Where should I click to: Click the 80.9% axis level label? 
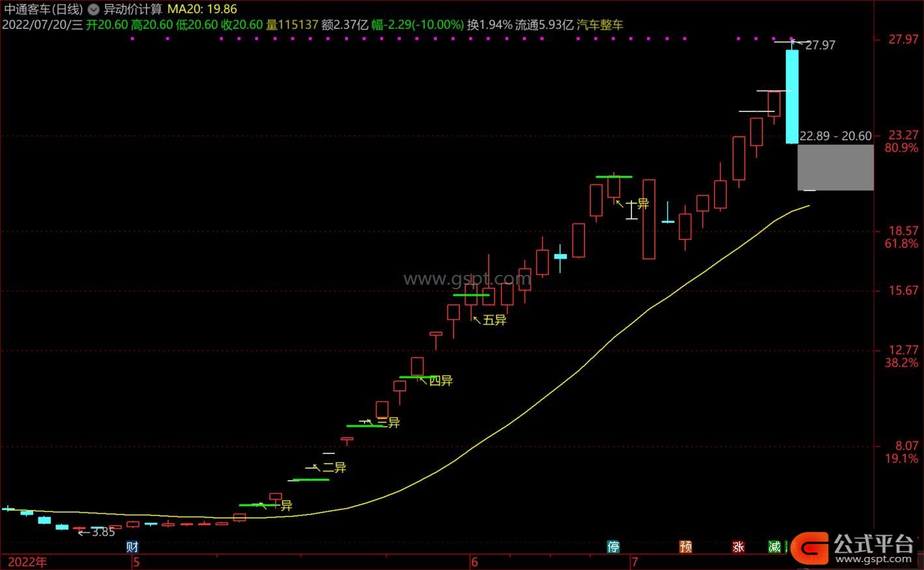[x=902, y=148]
